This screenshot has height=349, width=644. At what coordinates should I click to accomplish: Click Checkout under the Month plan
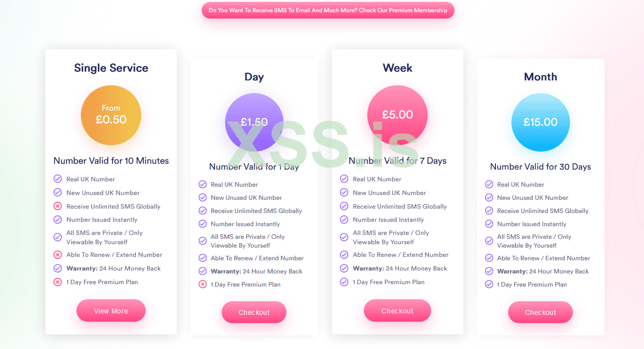coord(540,312)
